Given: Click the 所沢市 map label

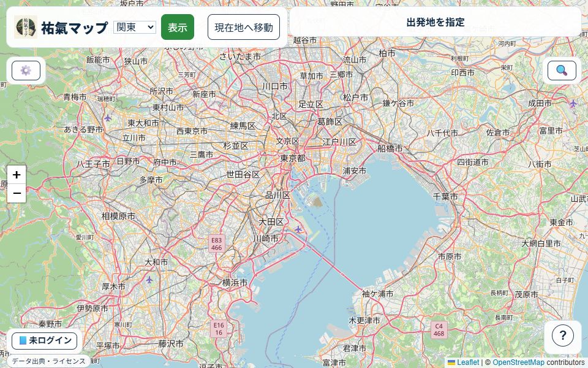Looking at the screenshot, I should pos(161,91).
